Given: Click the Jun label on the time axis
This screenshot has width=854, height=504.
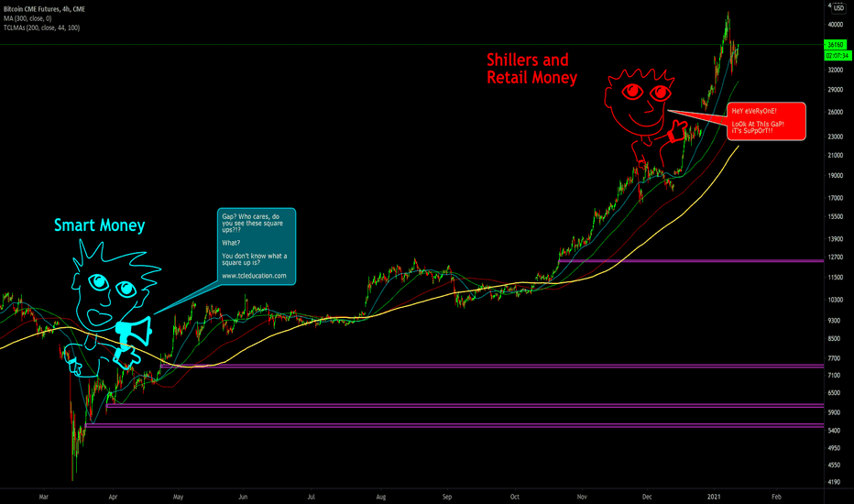Looking at the screenshot, I should click(243, 497).
